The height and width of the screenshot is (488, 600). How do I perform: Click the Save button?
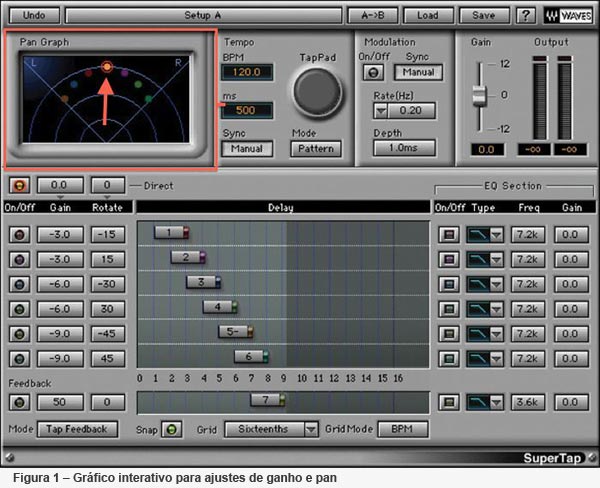(484, 16)
